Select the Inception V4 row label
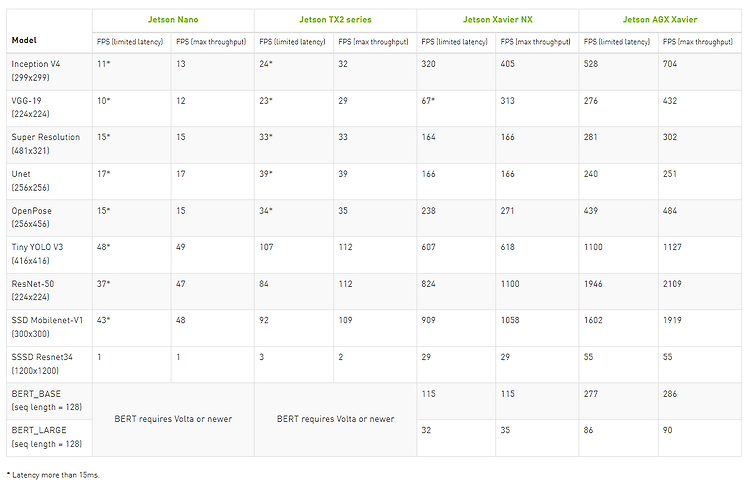 pos(36,70)
